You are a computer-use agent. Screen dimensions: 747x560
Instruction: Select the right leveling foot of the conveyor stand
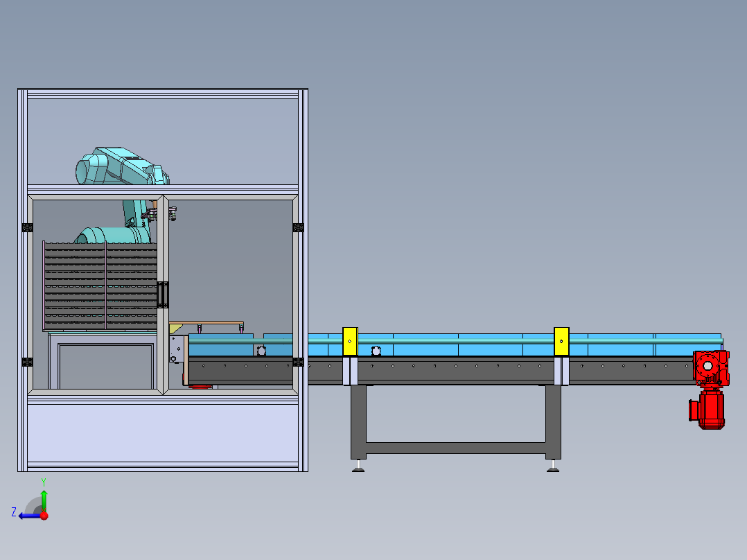coord(553,466)
